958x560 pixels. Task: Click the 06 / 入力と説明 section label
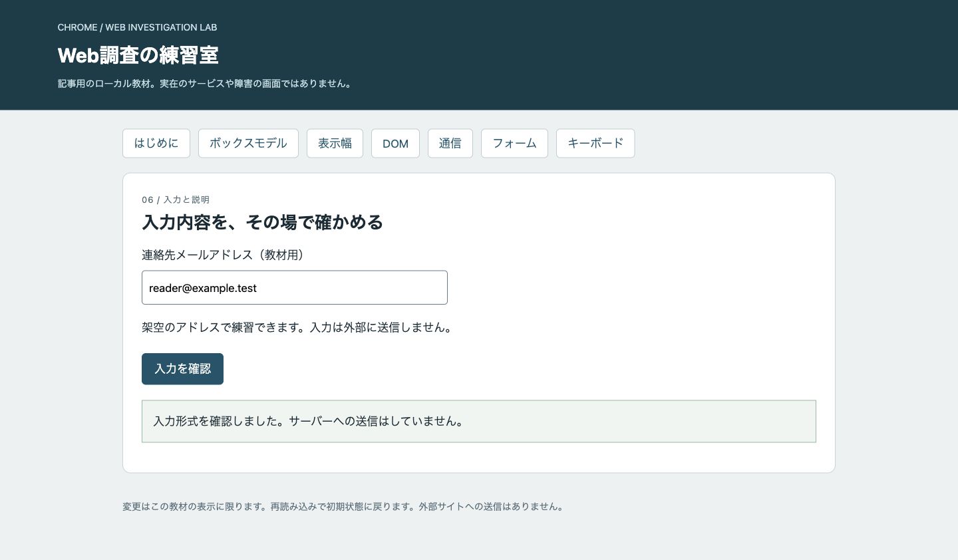(x=176, y=200)
